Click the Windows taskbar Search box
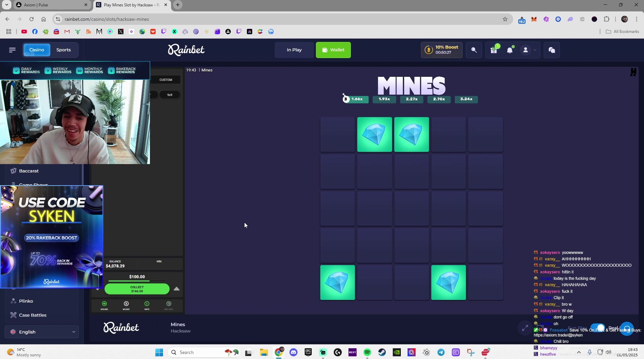Screen dimensions: 644x359 204,352
